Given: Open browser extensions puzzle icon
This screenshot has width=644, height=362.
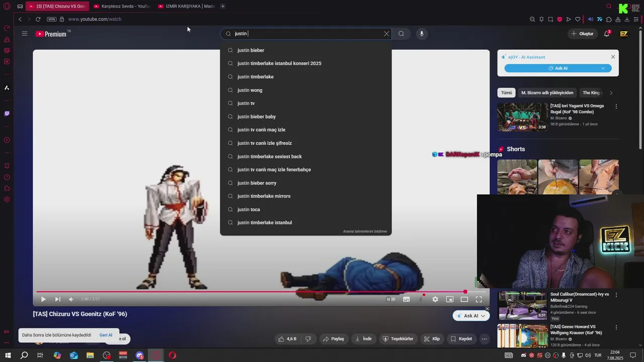Looking at the screenshot, I should click(x=609, y=19).
